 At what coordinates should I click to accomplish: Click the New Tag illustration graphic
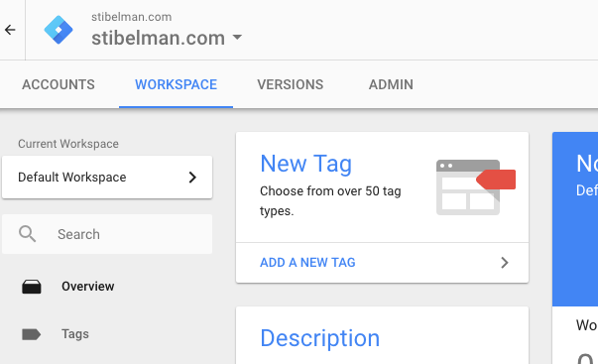click(476, 187)
